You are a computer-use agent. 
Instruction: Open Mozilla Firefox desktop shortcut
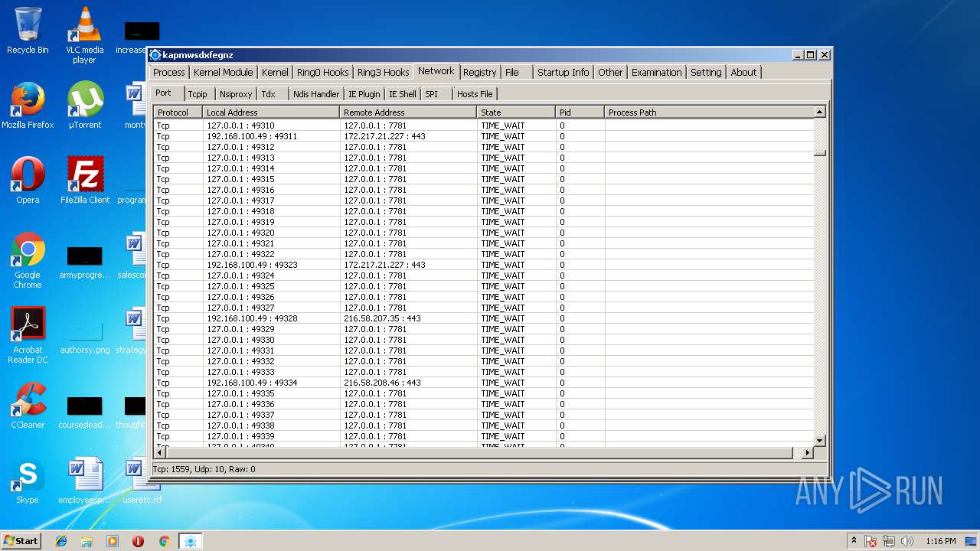pos(28,106)
